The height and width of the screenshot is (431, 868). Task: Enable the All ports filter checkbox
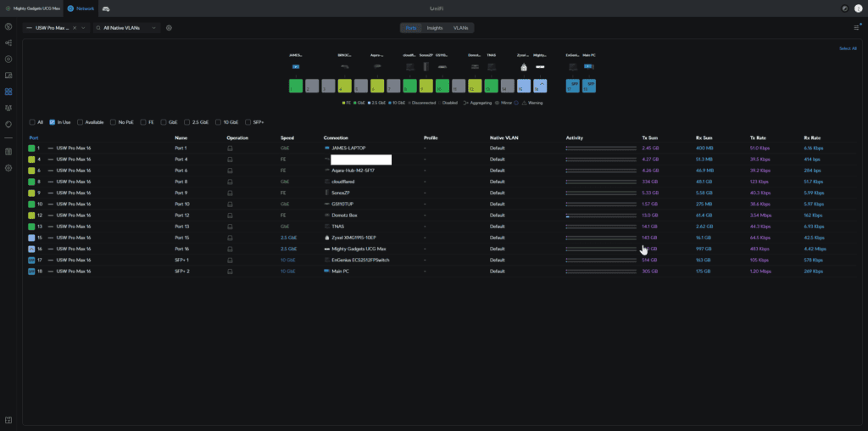coord(32,122)
